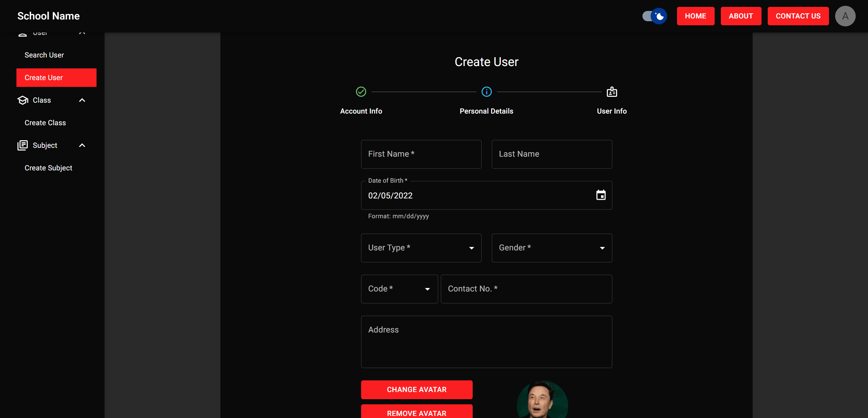Expand the Code country dropdown
The height and width of the screenshot is (418, 868).
399,289
